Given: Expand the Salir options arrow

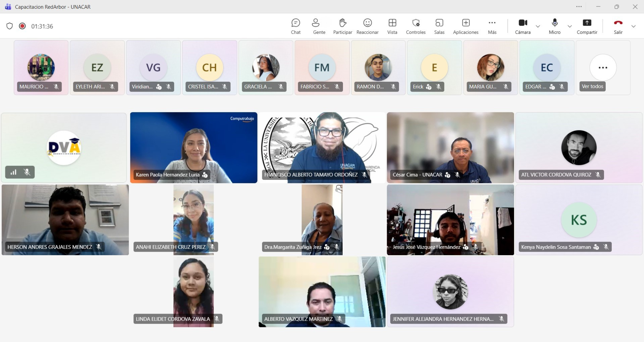Looking at the screenshot, I should (633, 26).
